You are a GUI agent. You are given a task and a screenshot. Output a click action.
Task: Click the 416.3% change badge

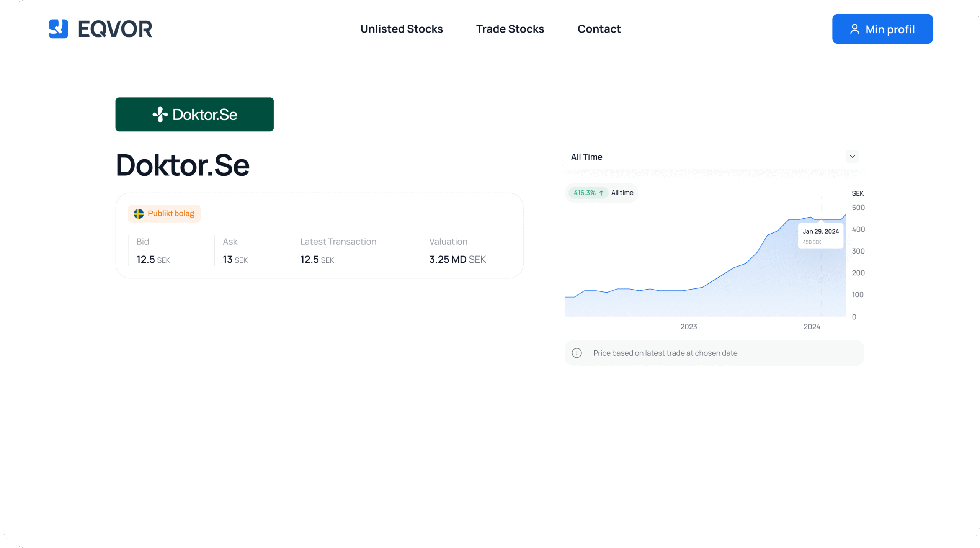click(x=589, y=193)
